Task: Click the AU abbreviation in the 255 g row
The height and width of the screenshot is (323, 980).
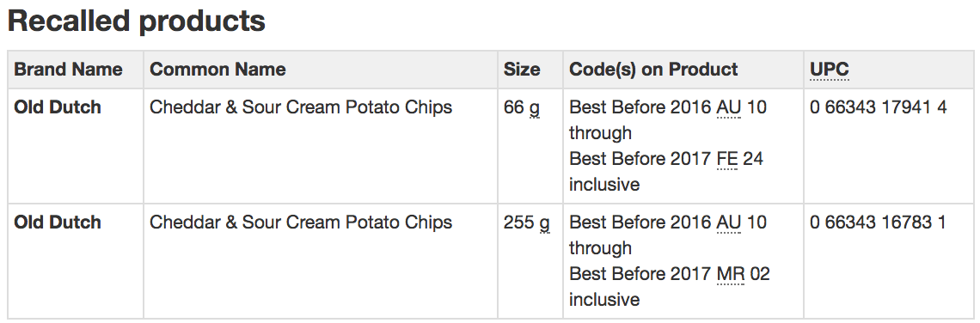Action: pyautogui.click(x=728, y=222)
